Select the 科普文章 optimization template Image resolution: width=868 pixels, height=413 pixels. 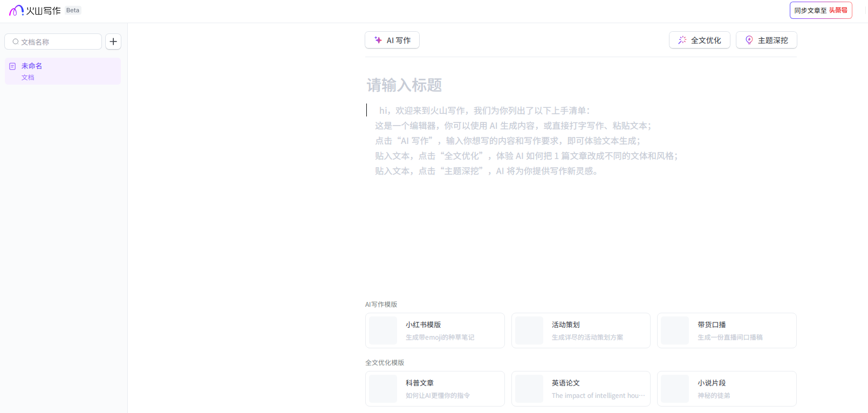click(435, 389)
